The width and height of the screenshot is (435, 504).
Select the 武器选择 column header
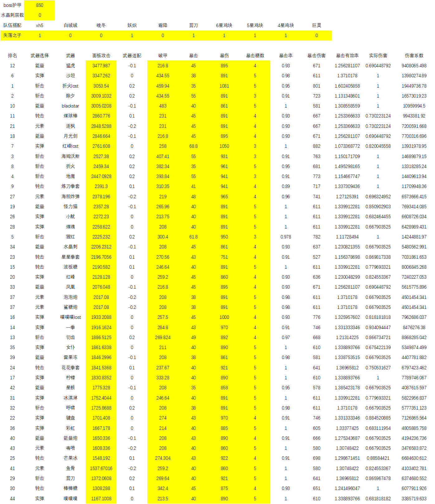point(40,56)
